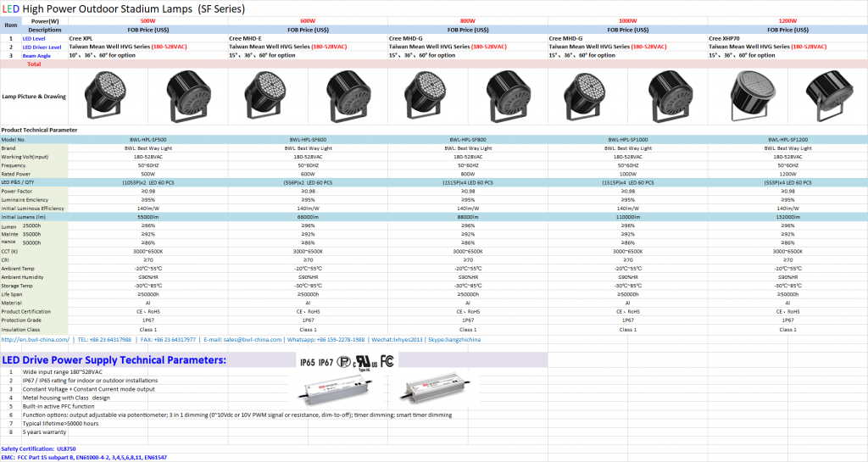Click the IP67 rating mark

(326, 363)
